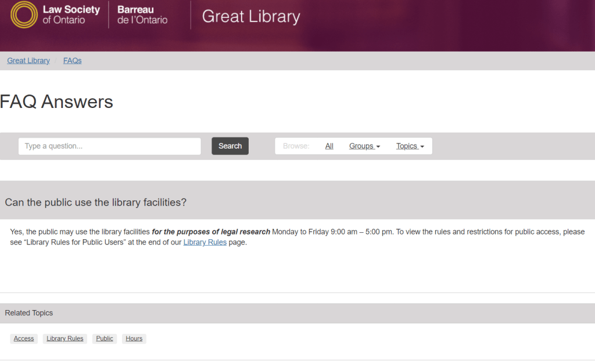Focus the 'Type a question...' search field
The width and height of the screenshot is (595, 364).
click(109, 146)
